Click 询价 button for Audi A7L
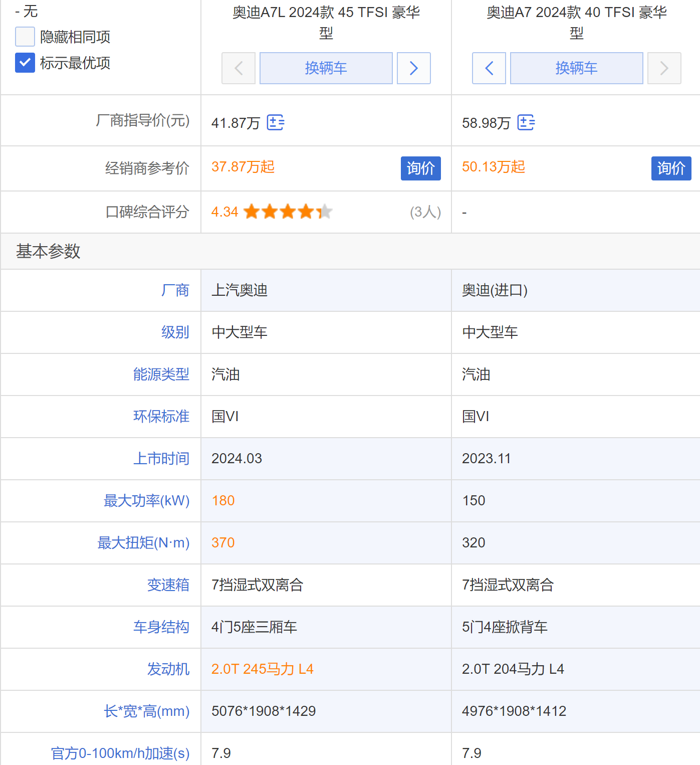 pos(420,168)
